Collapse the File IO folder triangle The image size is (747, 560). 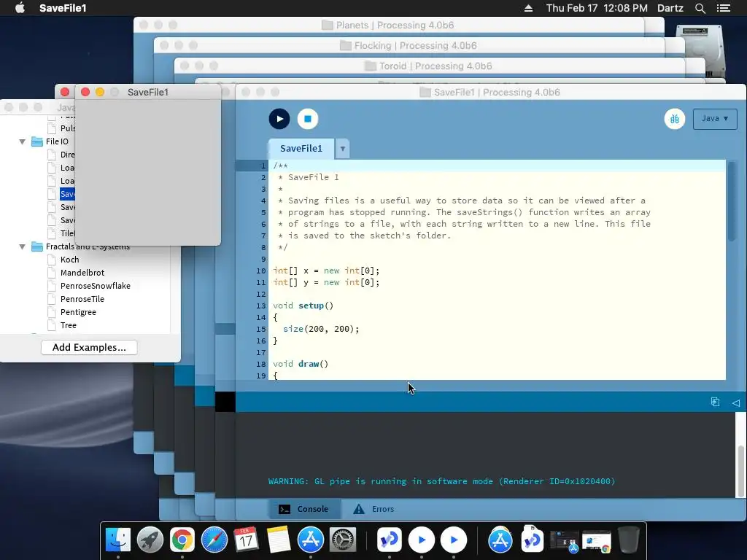tap(22, 141)
